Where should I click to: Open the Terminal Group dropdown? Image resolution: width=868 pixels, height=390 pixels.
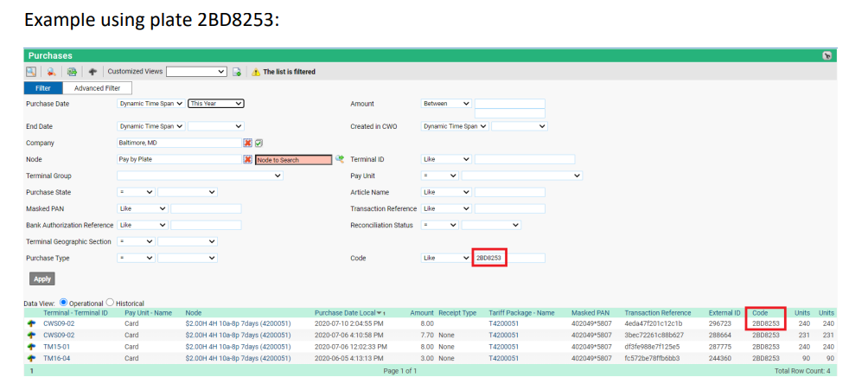(200, 176)
